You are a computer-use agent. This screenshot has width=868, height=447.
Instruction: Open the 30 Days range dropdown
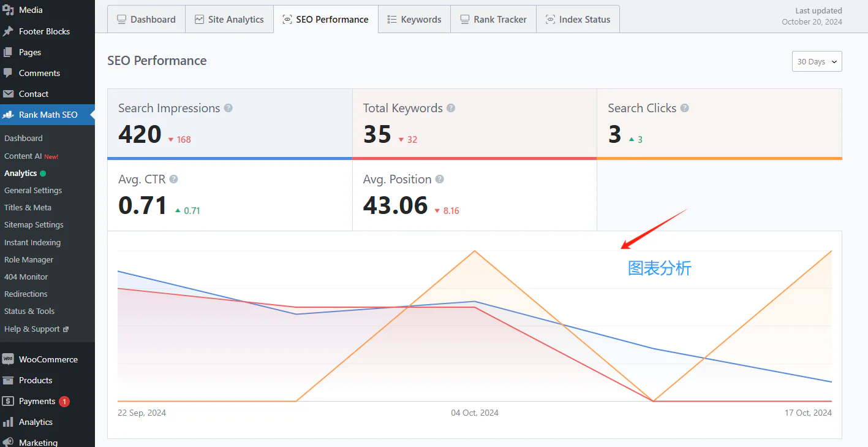817,61
